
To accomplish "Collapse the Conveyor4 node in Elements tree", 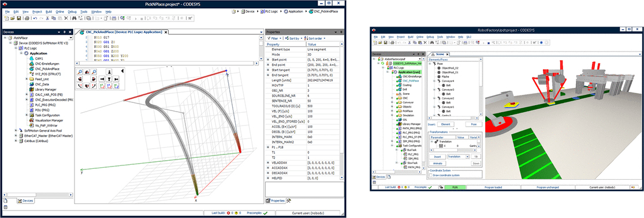I will (x=434, y=81).
